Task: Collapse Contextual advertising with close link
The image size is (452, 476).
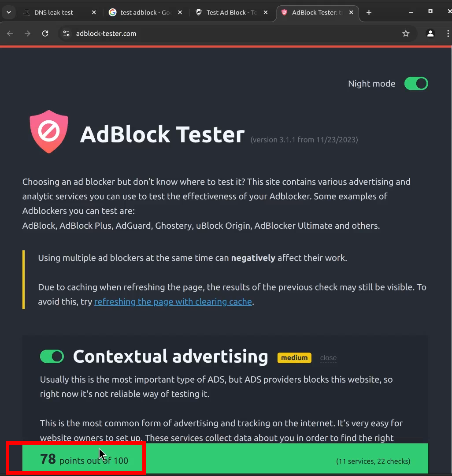Action: coord(328,358)
